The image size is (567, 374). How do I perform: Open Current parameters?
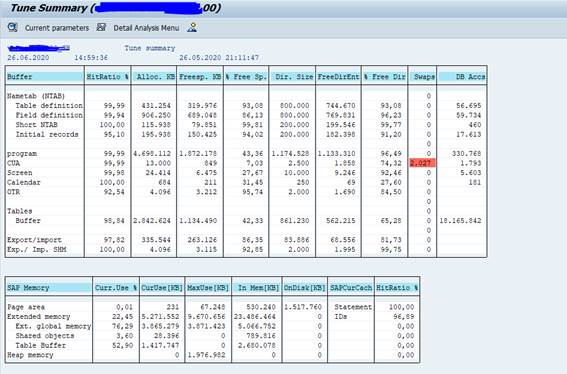pos(57,28)
